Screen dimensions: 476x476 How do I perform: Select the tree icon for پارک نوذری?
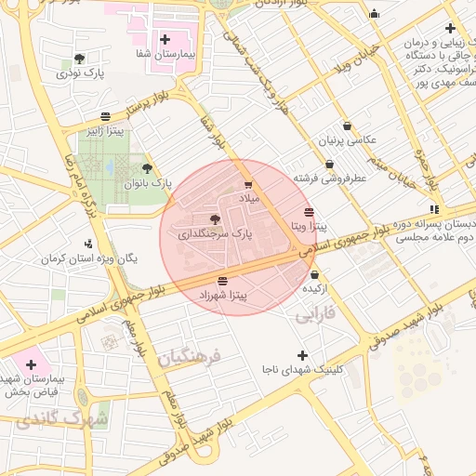[80, 59]
